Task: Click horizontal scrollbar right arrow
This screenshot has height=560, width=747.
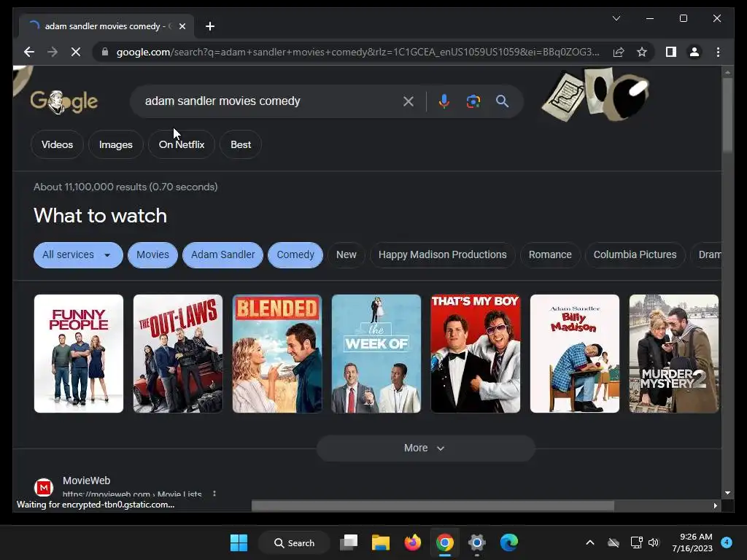Action: point(715,506)
